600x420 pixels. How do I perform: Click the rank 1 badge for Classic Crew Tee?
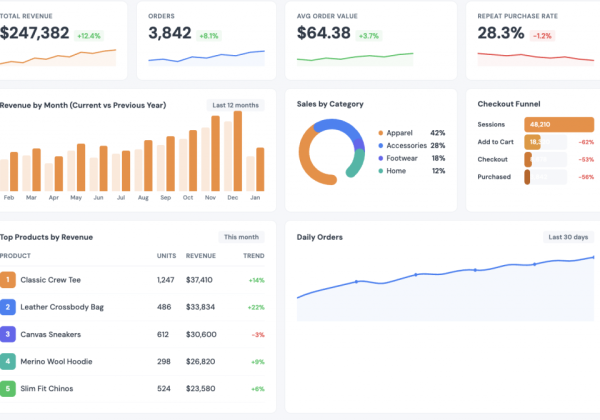coord(7,280)
